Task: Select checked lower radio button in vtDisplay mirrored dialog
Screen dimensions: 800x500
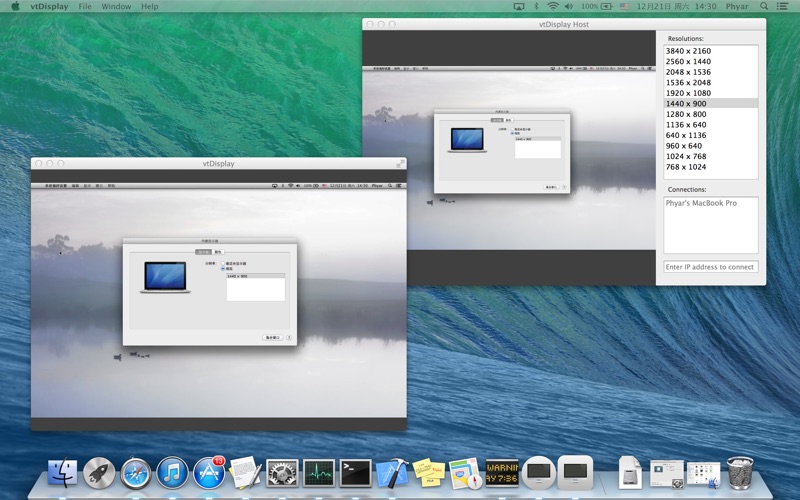Action: (223, 268)
